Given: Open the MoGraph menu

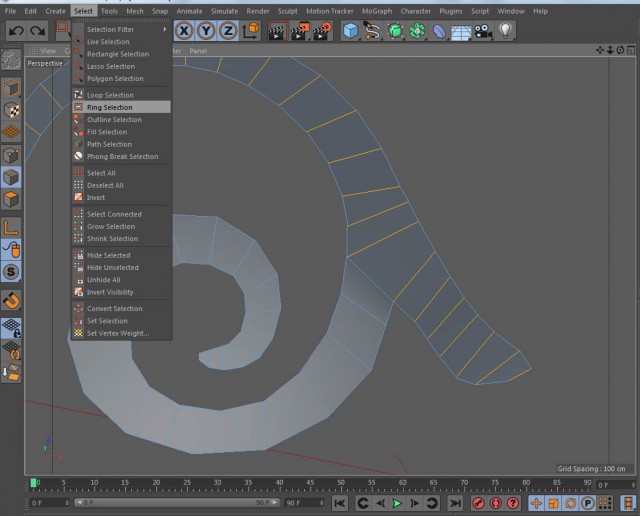Looking at the screenshot, I should tap(377, 11).
